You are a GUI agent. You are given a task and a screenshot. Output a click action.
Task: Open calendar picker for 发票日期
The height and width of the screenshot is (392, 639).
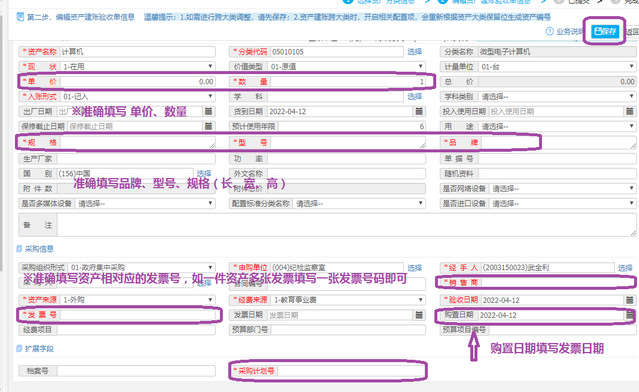click(x=419, y=315)
